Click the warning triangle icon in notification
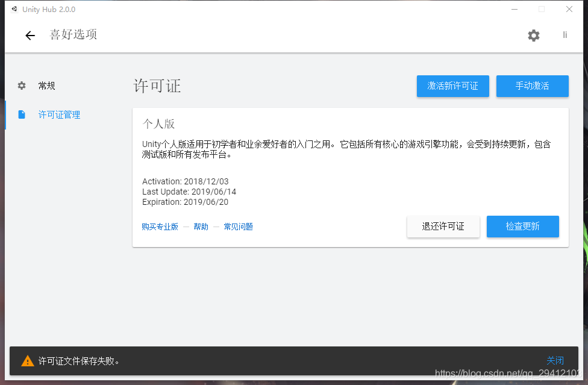The width and height of the screenshot is (588, 385). pyautogui.click(x=27, y=361)
